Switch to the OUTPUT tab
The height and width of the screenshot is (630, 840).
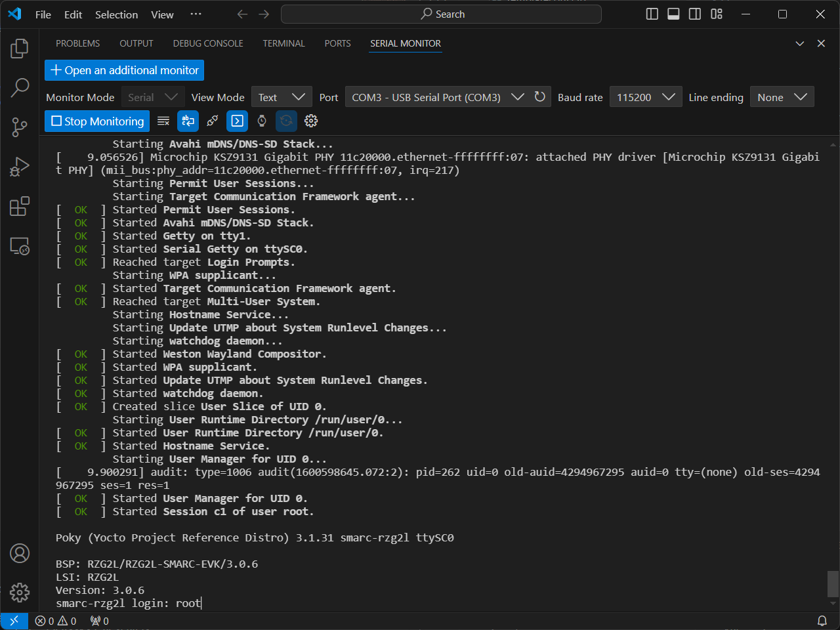[136, 43]
